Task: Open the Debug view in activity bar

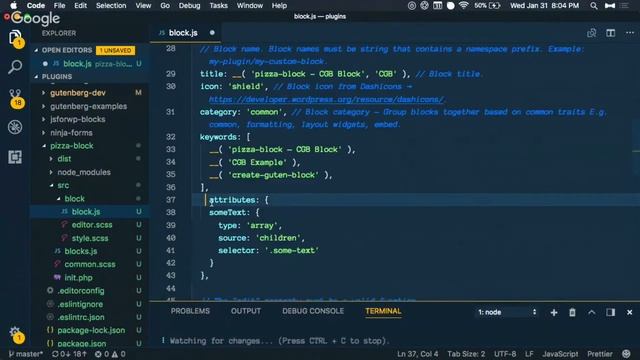Action: (x=15, y=127)
